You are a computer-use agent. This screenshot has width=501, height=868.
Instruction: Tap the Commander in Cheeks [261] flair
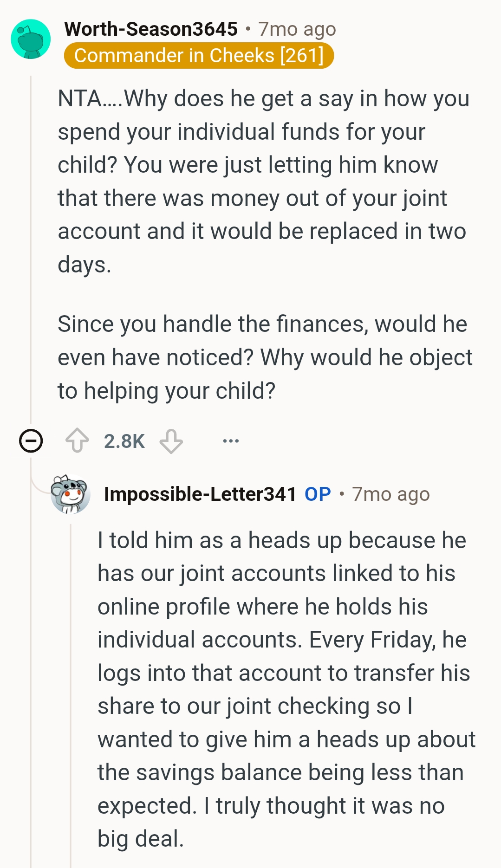tap(199, 56)
